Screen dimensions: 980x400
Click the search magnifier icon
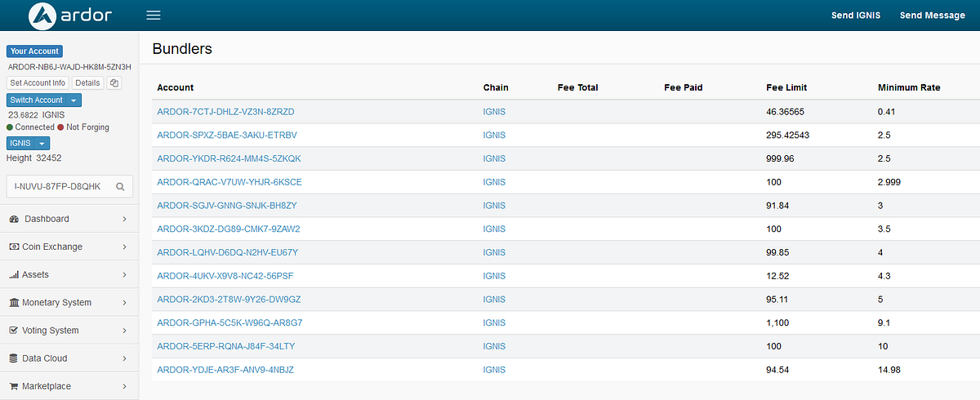point(120,187)
